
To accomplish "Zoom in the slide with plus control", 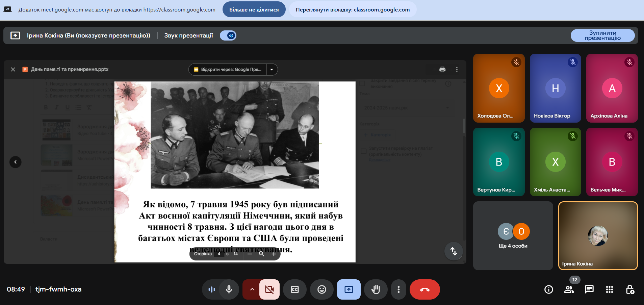I will coord(274,254).
